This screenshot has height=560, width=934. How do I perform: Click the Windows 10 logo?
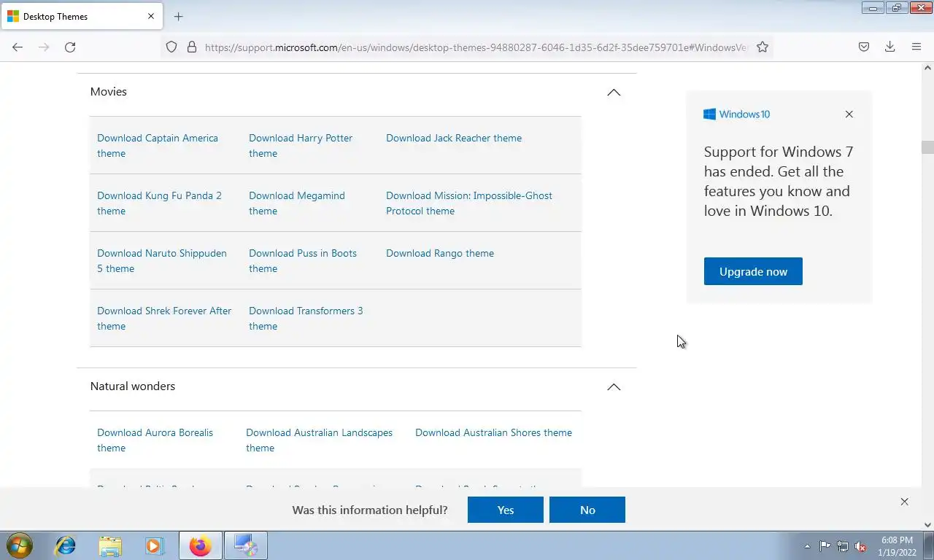point(736,114)
